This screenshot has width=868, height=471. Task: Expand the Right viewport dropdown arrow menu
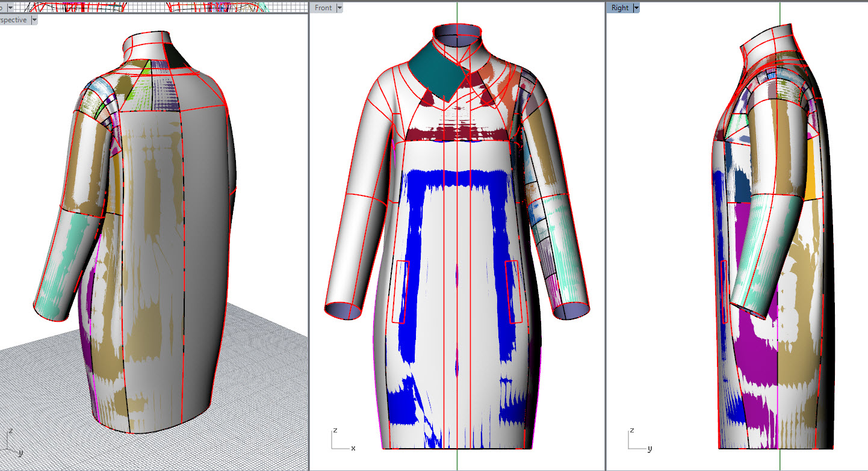click(x=636, y=8)
